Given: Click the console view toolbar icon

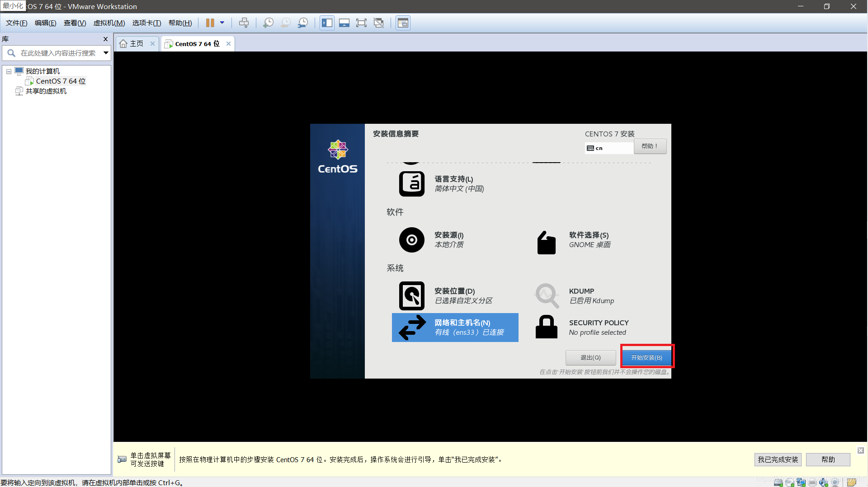Looking at the screenshot, I should (x=403, y=23).
